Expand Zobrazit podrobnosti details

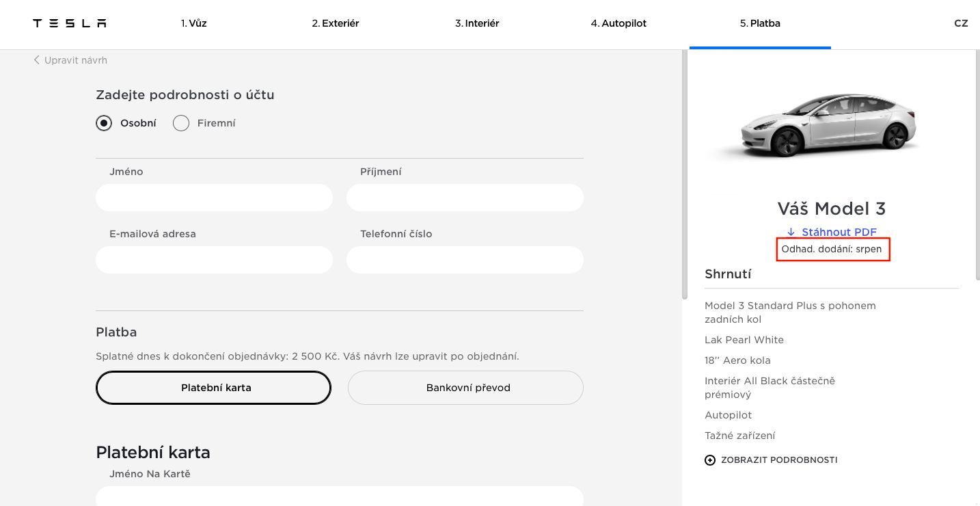[x=778, y=460]
